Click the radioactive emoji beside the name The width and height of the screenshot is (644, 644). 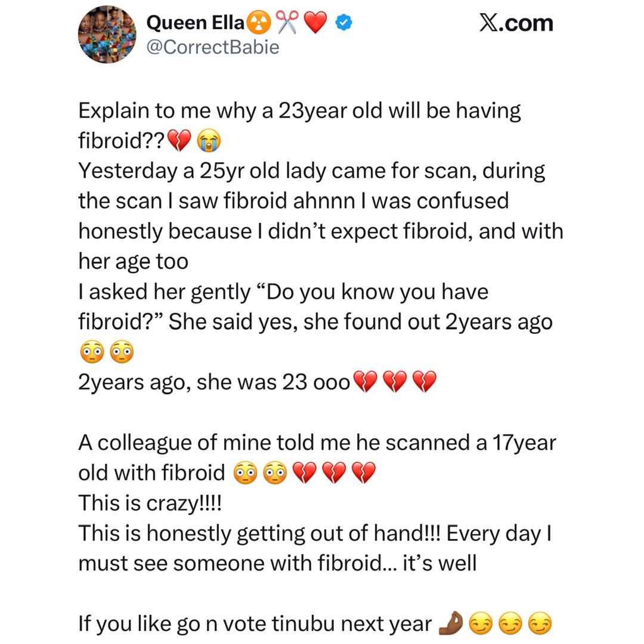[x=260, y=23]
